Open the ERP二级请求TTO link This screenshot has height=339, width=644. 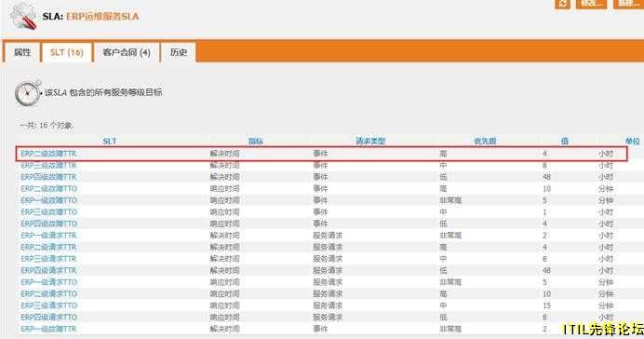(x=49, y=294)
